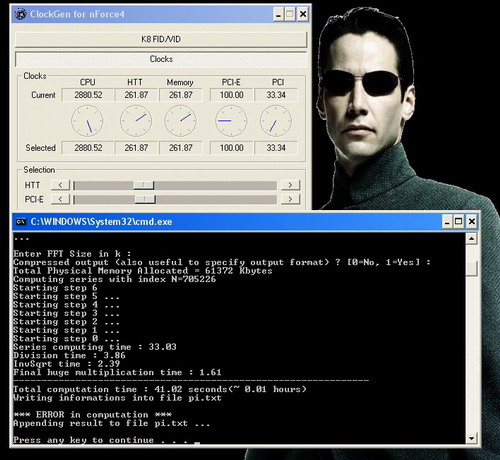This screenshot has width=500, height=460.
Task: Click the 'Division time : 3.86' line
Action: (69, 355)
